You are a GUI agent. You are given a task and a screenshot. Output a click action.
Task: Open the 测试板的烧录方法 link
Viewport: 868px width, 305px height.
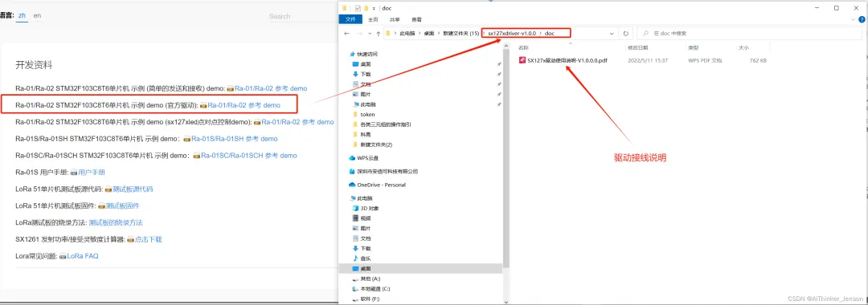pyautogui.click(x=116, y=222)
